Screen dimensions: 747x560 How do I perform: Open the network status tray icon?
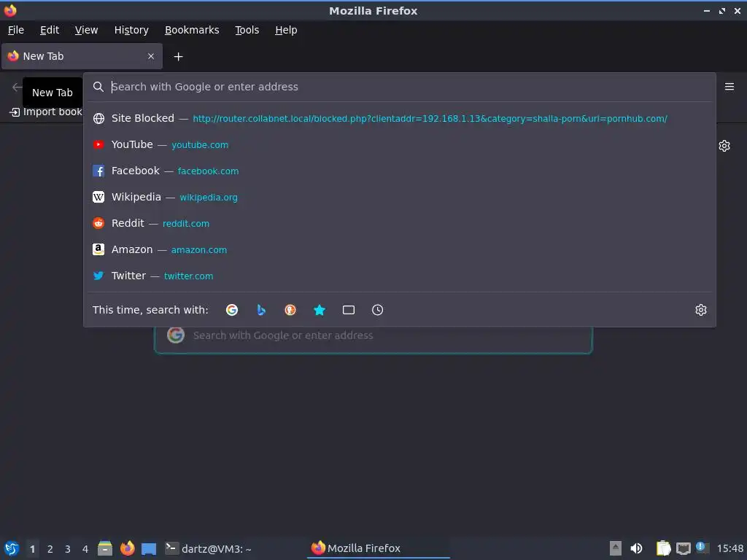[683, 548]
